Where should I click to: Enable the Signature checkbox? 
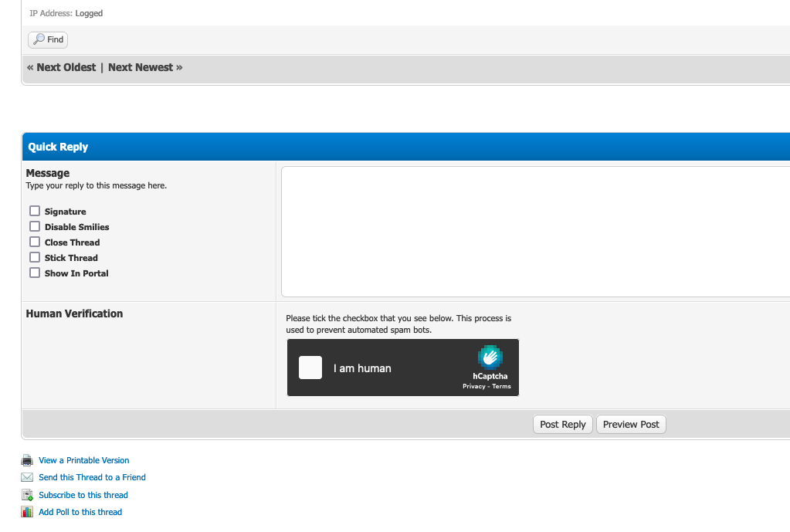pyautogui.click(x=35, y=211)
